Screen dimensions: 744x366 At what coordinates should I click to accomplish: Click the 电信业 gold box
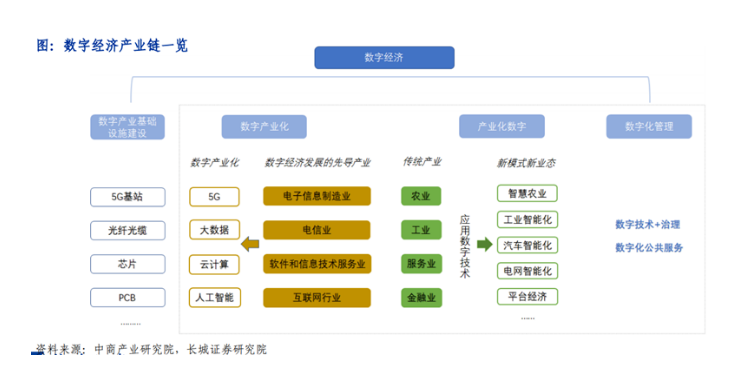pos(317,230)
